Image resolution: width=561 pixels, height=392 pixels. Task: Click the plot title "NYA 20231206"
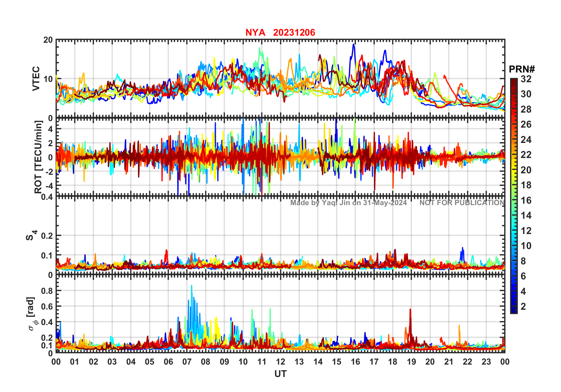click(280, 32)
